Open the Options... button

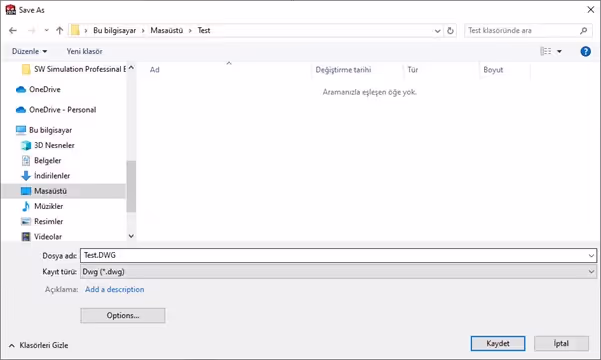pos(123,316)
